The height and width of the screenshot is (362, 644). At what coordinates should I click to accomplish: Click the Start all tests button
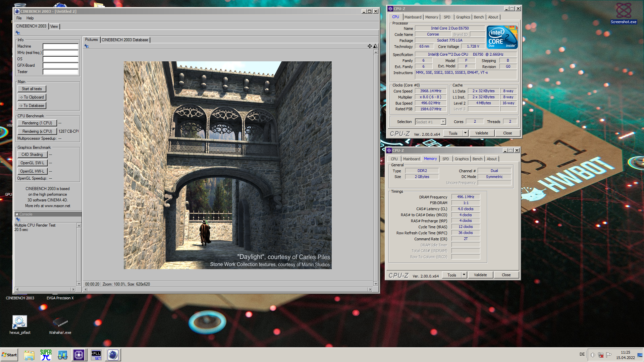32,89
